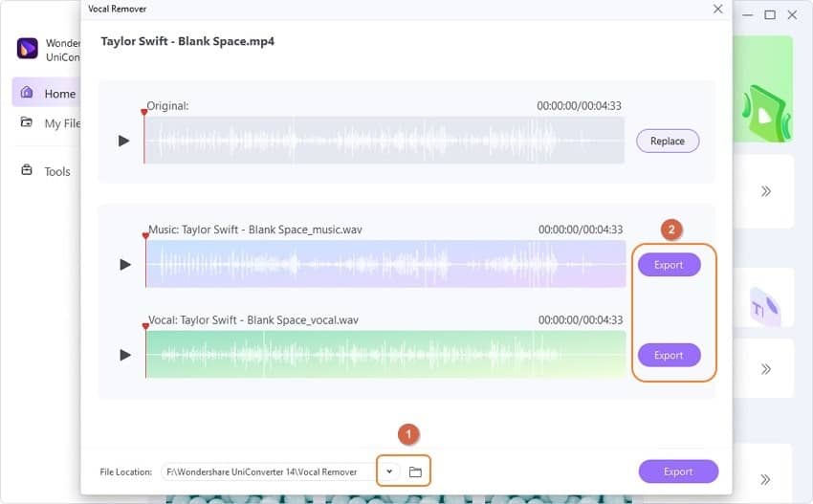Expand the first double-chevron in main window
The width and height of the screenshot is (813, 504).
tap(766, 191)
